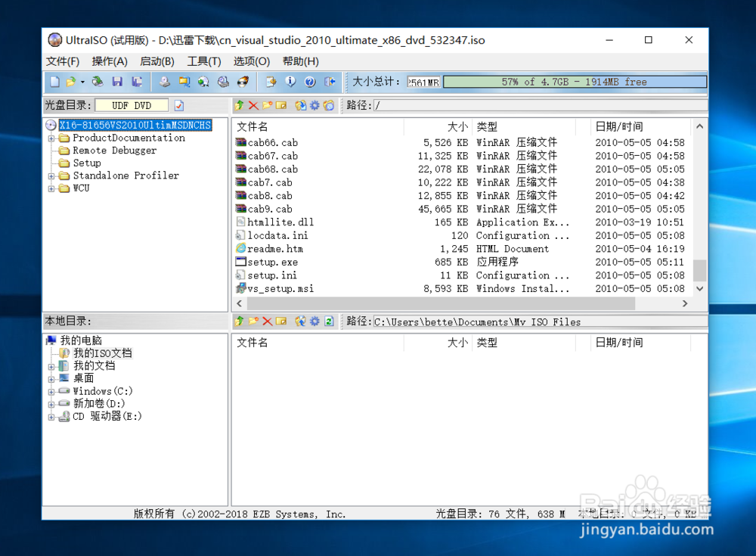
Task: Expand the 我的文档 tree node
Action: tap(51, 367)
